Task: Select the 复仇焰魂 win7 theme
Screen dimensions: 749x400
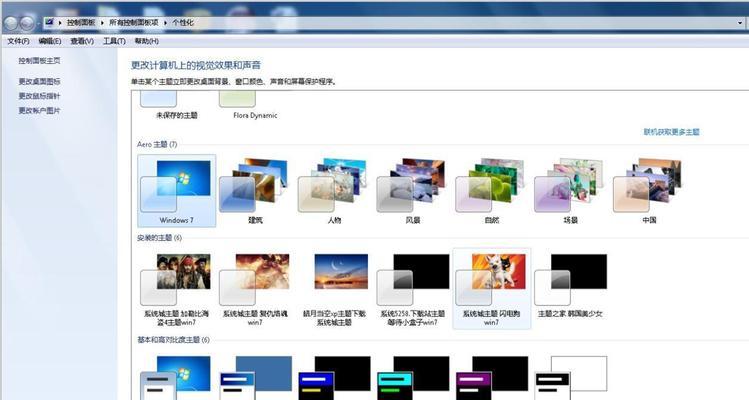Action: pyautogui.click(x=255, y=289)
